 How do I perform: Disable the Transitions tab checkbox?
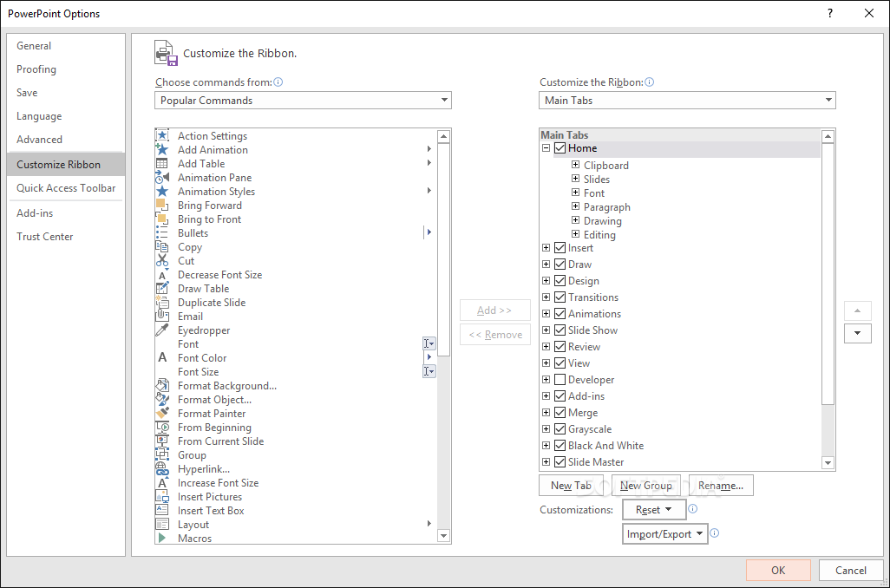click(560, 297)
